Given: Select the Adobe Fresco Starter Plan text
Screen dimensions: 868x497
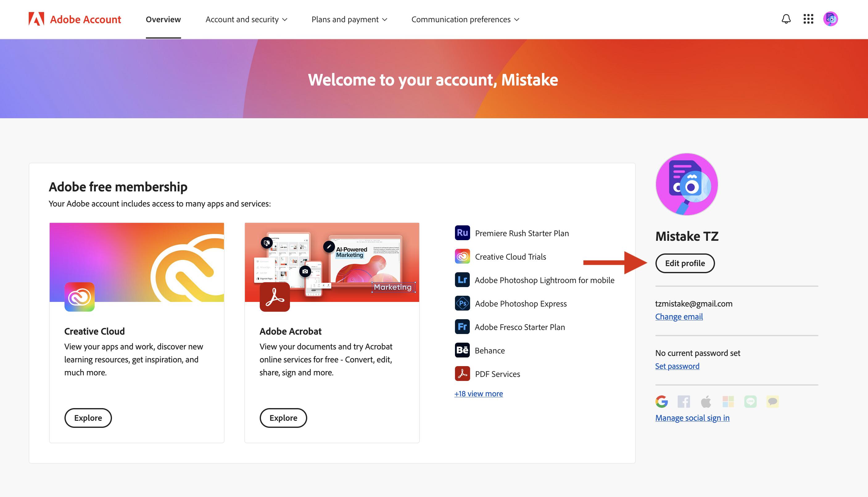Looking at the screenshot, I should [520, 327].
